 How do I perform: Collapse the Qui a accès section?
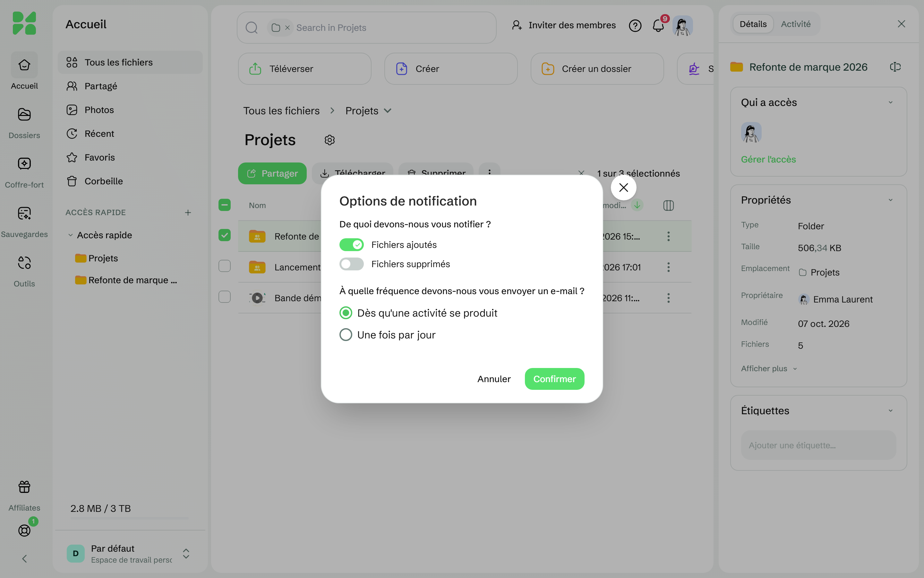coord(890,102)
